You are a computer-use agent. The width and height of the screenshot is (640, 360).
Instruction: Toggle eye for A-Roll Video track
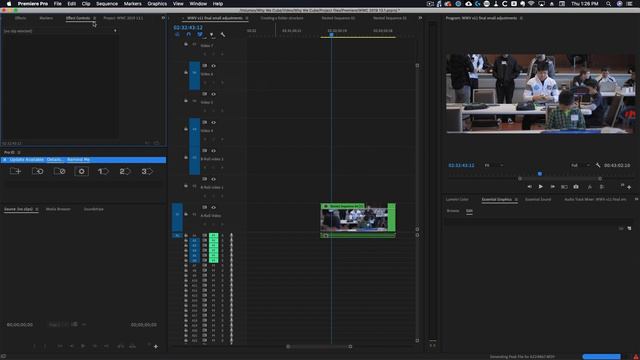coord(213,207)
